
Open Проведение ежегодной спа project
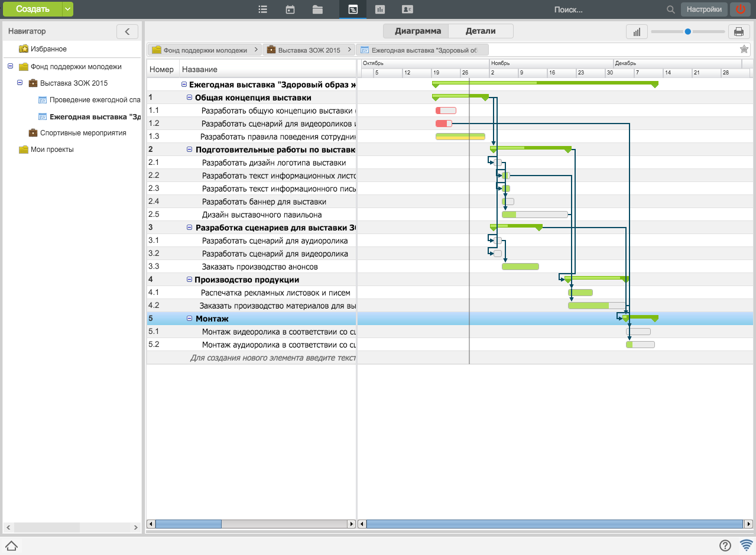click(95, 100)
